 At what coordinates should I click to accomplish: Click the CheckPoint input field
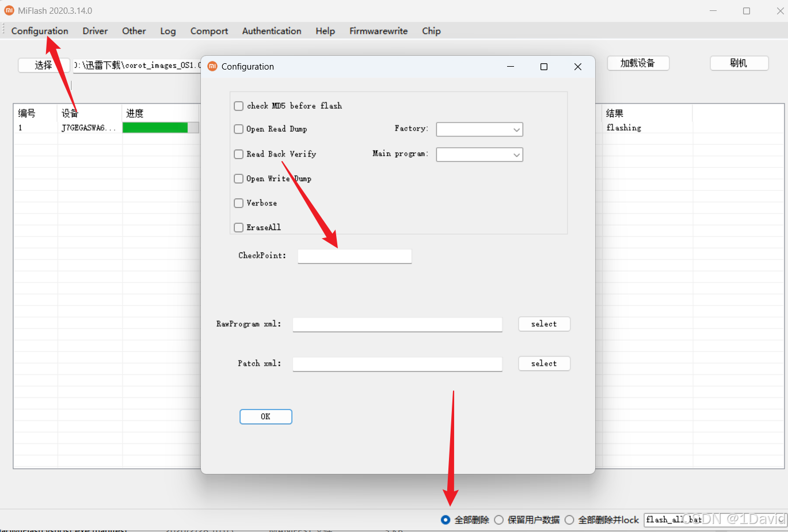[355, 256]
